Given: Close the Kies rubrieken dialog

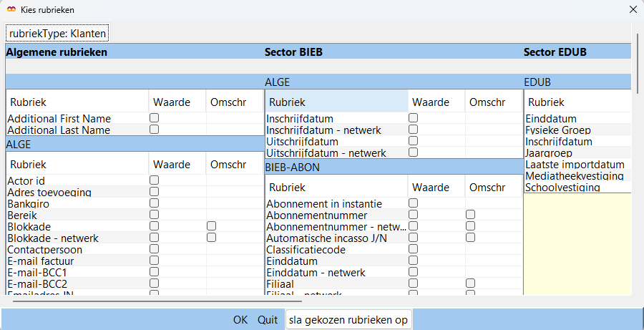Looking at the screenshot, I should pyautogui.click(x=632, y=10).
